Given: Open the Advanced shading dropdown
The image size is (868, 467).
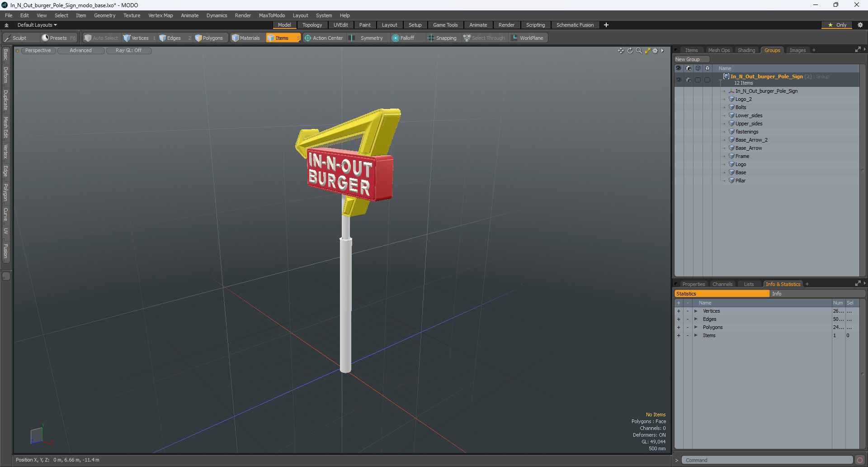Looking at the screenshot, I should point(80,51).
